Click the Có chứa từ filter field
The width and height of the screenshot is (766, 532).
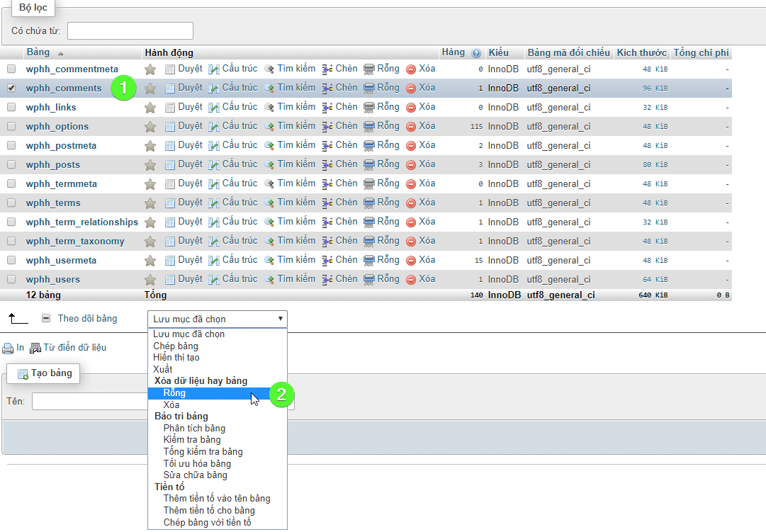click(130, 31)
